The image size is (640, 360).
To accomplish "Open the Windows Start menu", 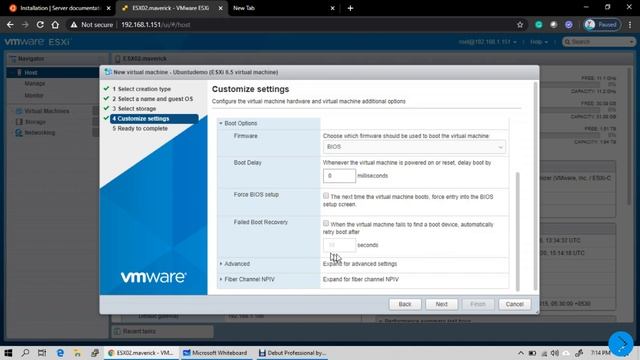I will [8, 353].
